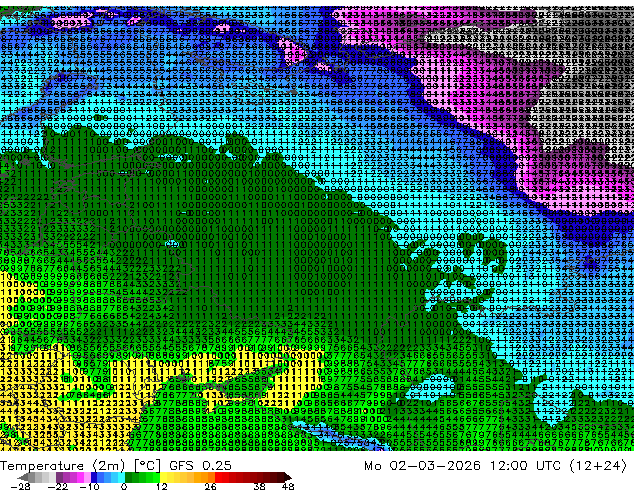Click the dark purple legend swatch above -22
The image size is (634, 490).
click(59, 477)
